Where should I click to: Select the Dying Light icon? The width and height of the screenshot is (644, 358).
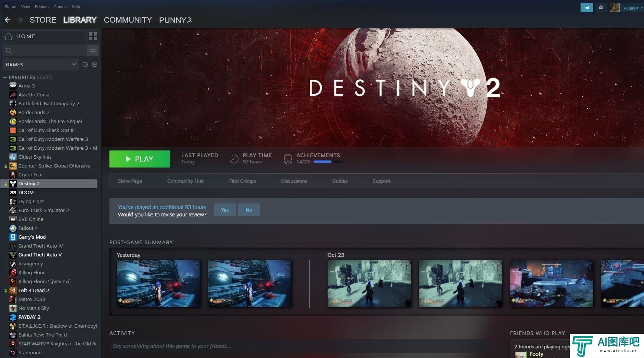pos(13,201)
